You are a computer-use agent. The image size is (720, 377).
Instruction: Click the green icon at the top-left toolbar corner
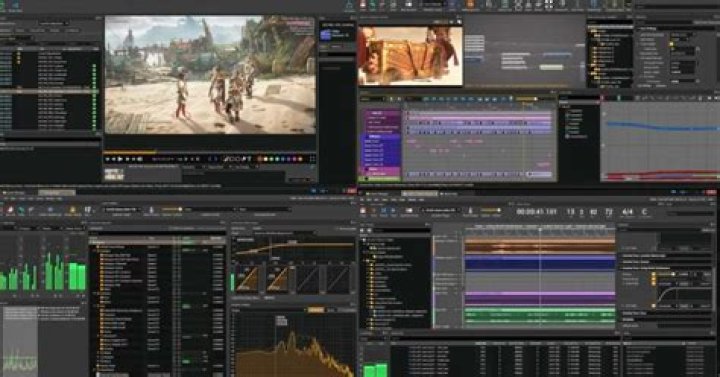tap(3, 5)
